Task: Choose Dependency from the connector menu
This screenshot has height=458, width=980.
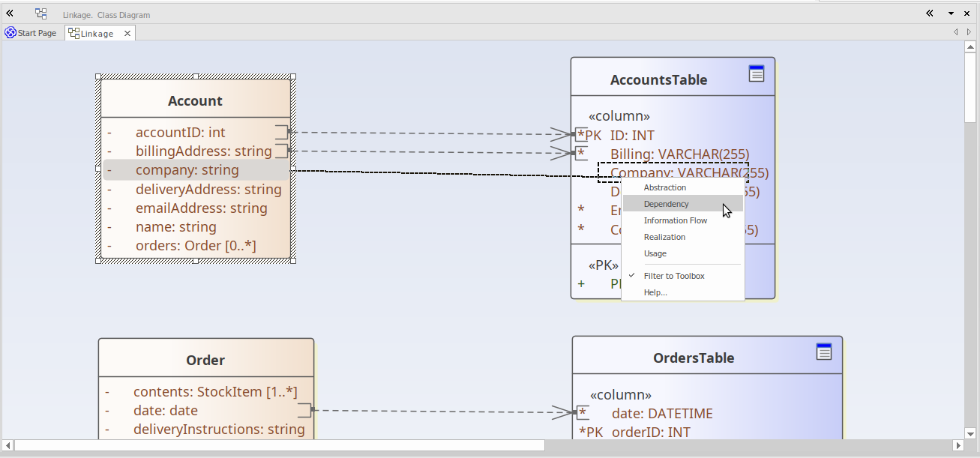Action: 666,204
